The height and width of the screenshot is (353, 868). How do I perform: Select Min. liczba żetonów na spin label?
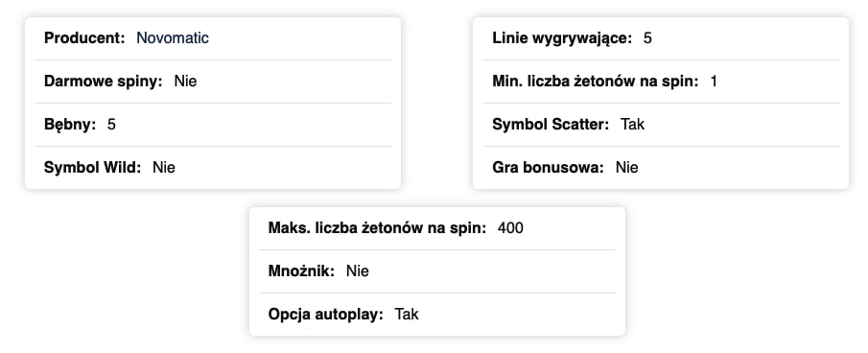(596, 82)
